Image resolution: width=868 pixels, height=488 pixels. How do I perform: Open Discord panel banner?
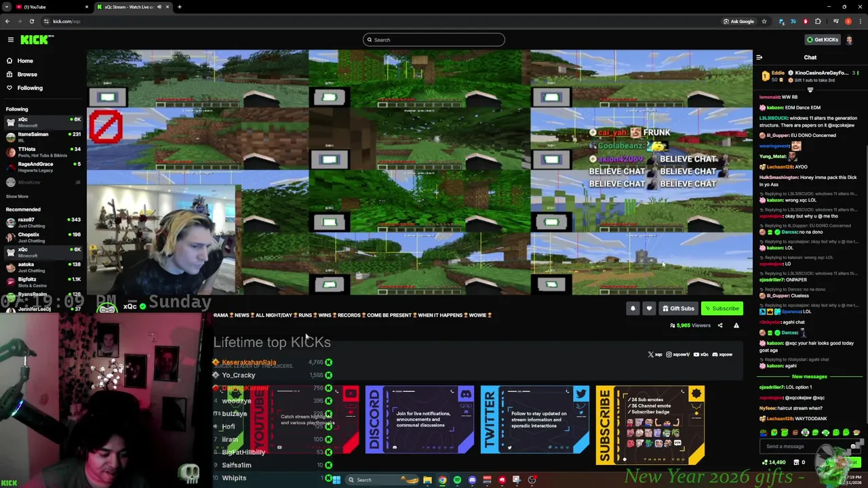pyautogui.click(x=420, y=420)
